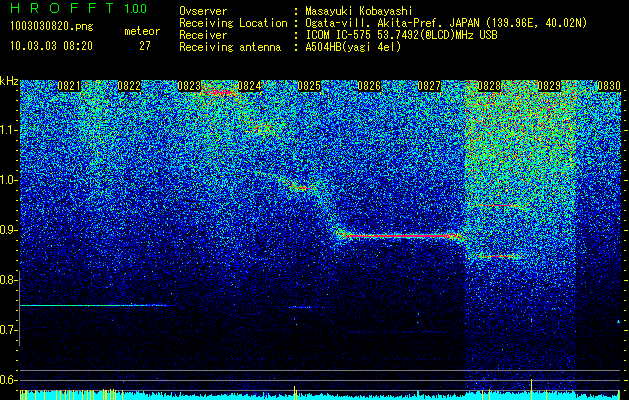The image size is (629, 400).
Task: Click the Receiving Location label
Action: click(233, 23)
